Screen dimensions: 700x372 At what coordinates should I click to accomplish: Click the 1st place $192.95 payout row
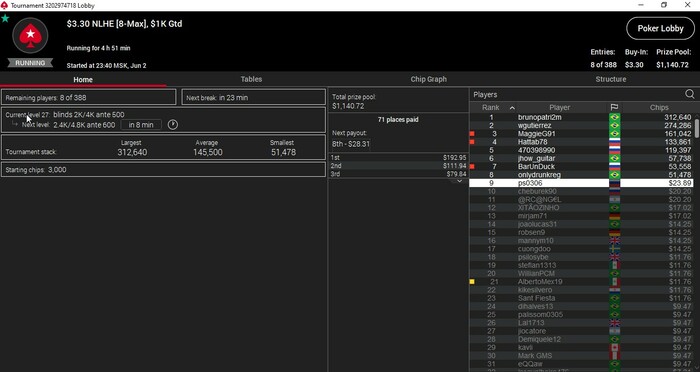(398, 158)
